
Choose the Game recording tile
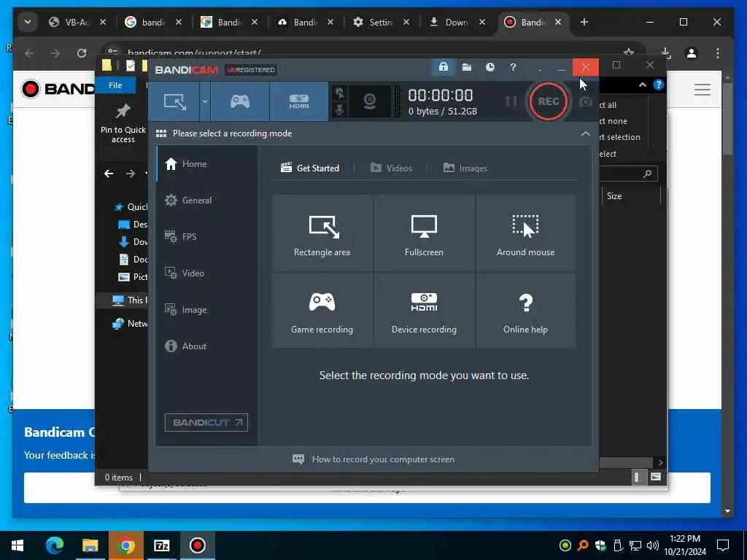click(322, 311)
